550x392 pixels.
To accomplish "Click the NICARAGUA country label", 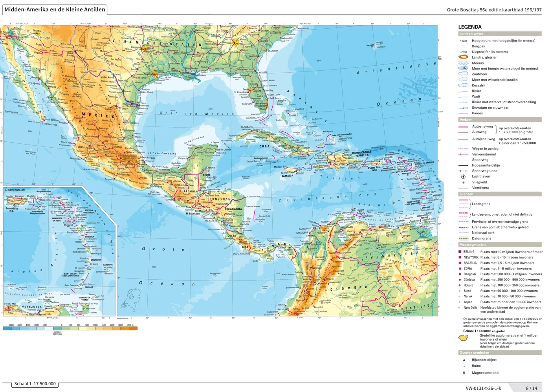I will coord(233,209).
